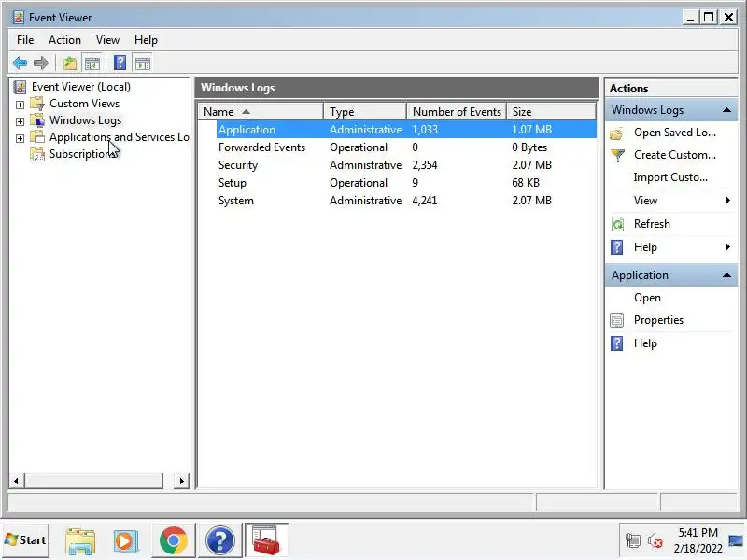Click the 68 KB size cell
747x560 pixels.
pyautogui.click(x=526, y=183)
